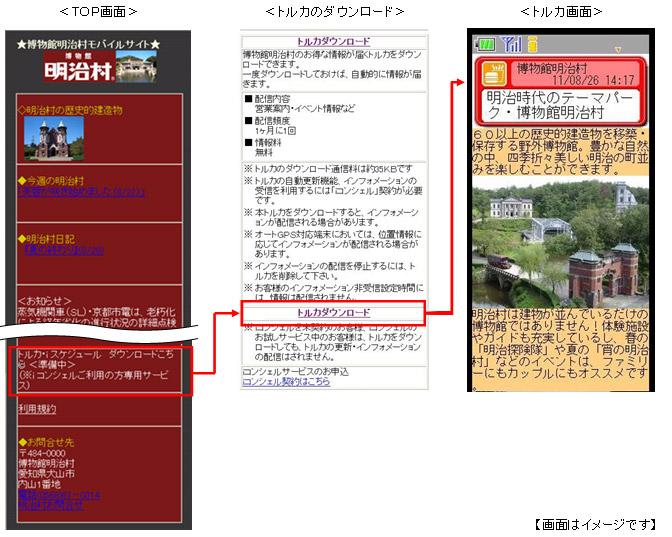Click the 約35KB download note line

(x=328, y=168)
